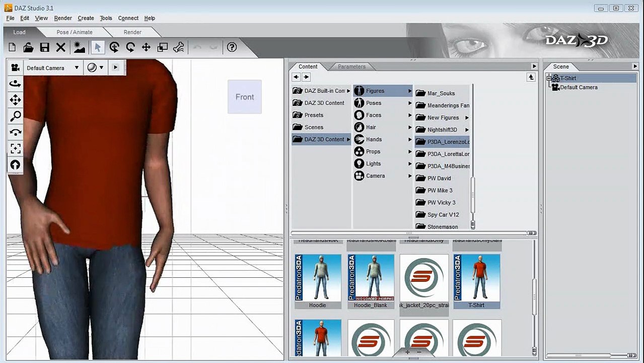Expand the New Figures folder arrow

point(467,117)
